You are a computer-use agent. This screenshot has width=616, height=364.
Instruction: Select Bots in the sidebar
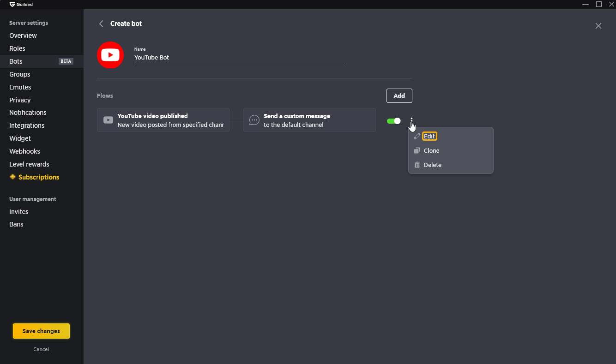(x=42, y=61)
